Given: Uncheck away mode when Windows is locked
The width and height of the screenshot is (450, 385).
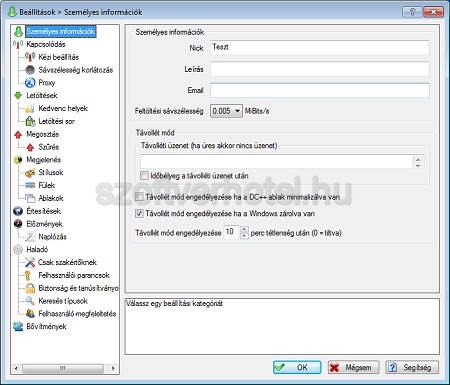Looking at the screenshot, I should point(139,213).
